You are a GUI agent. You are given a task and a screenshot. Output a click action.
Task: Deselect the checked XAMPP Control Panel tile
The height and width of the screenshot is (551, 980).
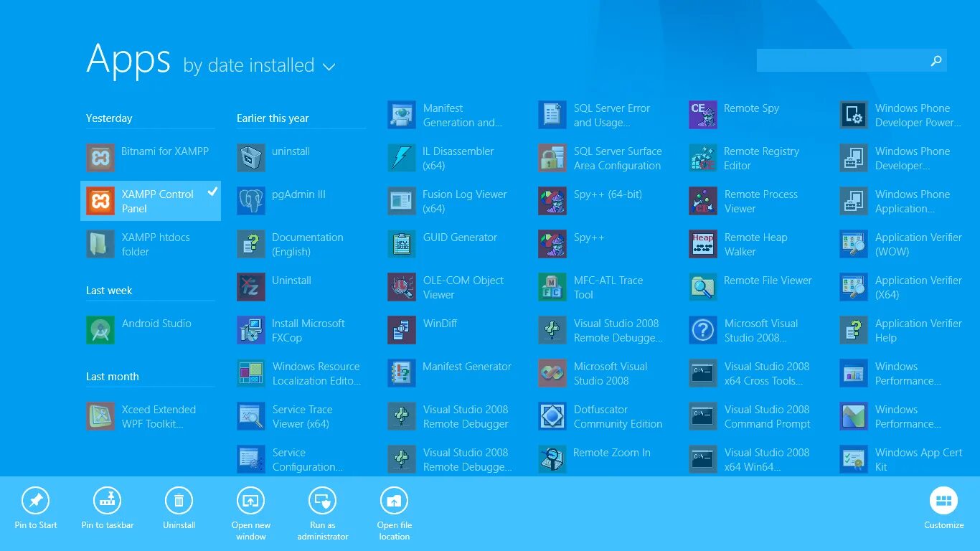click(151, 201)
